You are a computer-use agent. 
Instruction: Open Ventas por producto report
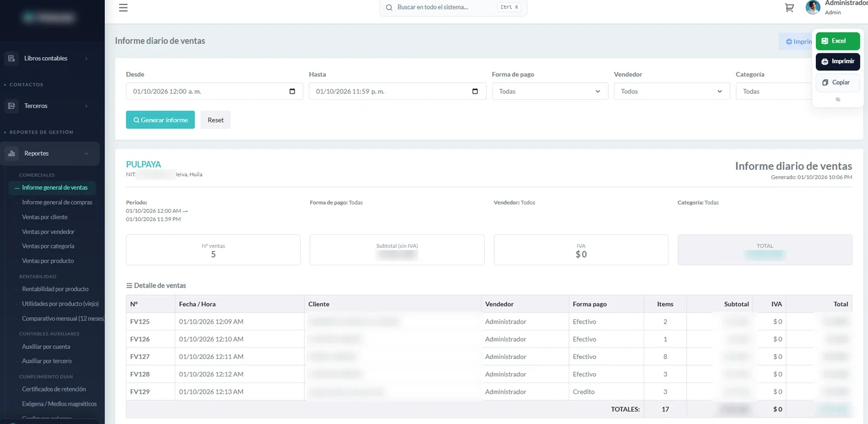point(48,262)
